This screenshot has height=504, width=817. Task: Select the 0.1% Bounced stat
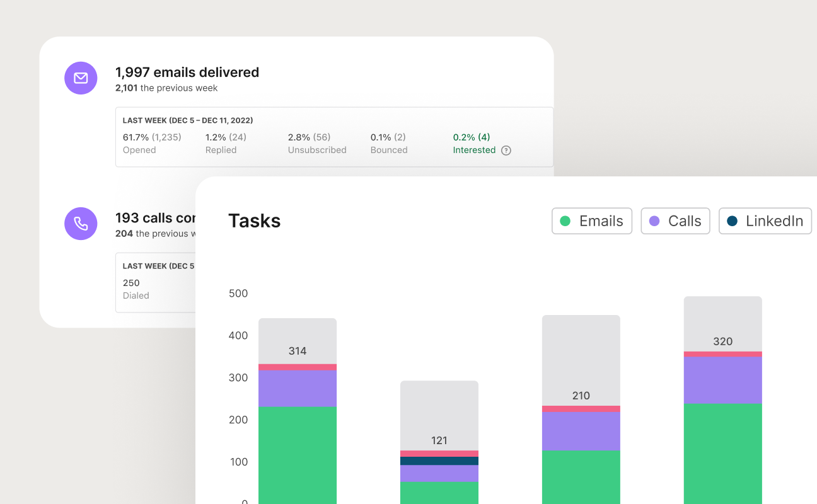pyautogui.click(x=389, y=143)
